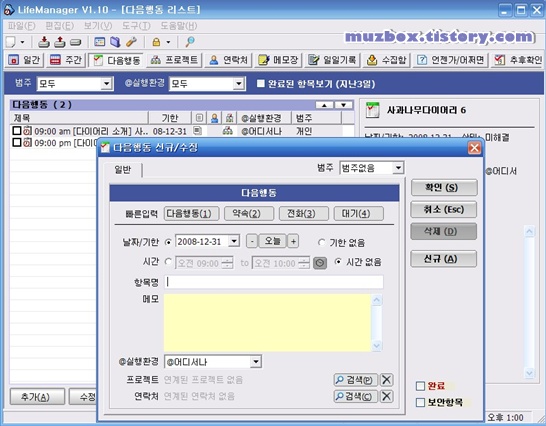Select the time range radio button beside 오전 09:00

tap(168, 262)
